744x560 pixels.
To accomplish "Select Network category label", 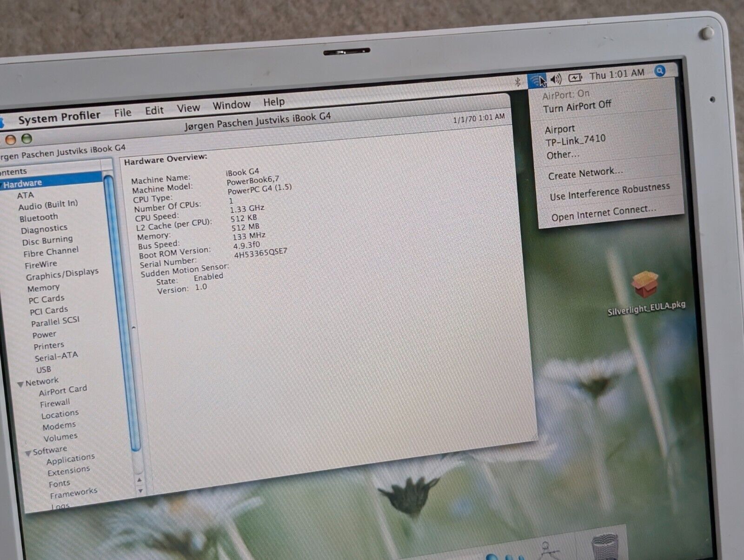I will [x=42, y=382].
